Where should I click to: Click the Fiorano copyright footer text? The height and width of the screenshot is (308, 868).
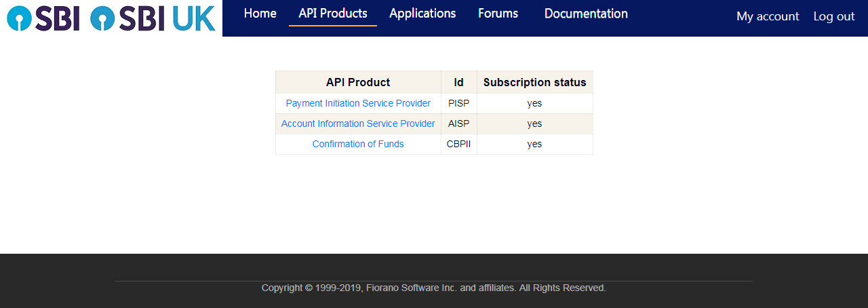(x=434, y=288)
